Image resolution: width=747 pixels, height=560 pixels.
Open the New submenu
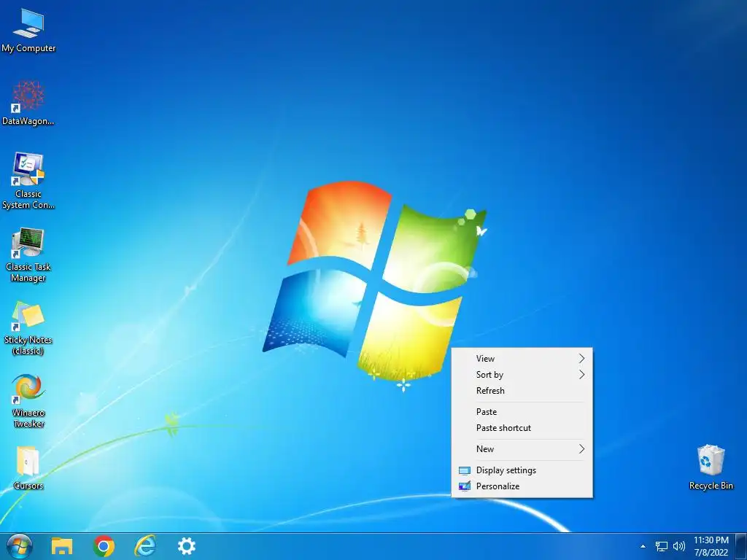(x=522, y=449)
